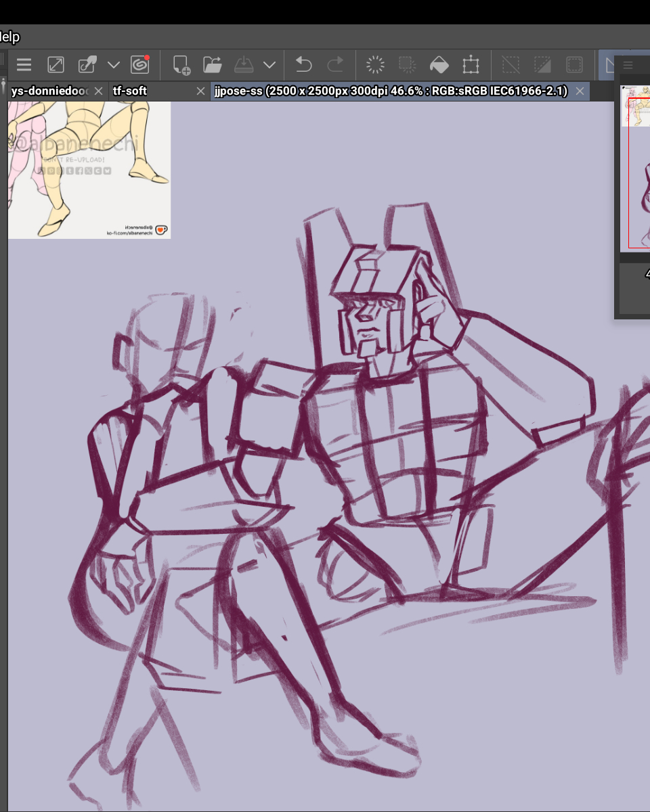Open the main hamburger menu in the command bar
Viewport: 650px width, 812px height.
point(24,65)
